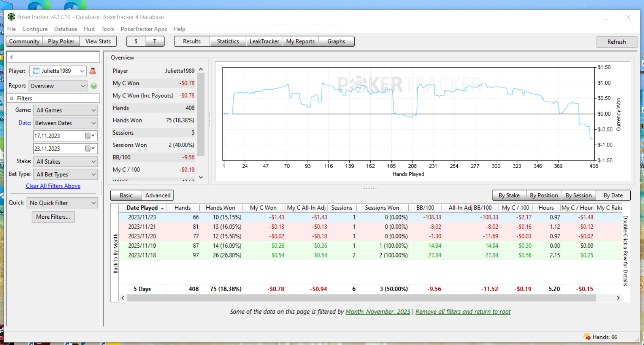
Task: Sort by the My C Won column header
Action: coord(263,208)
